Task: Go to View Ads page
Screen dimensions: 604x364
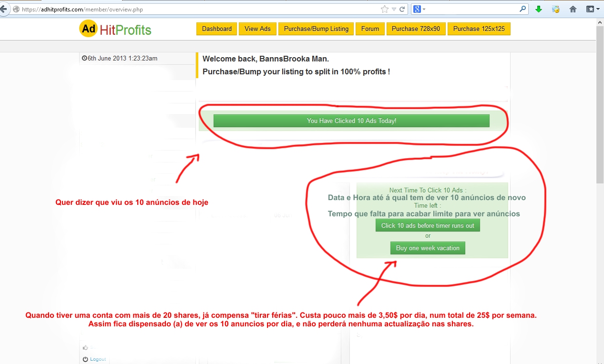Action: 257,29
